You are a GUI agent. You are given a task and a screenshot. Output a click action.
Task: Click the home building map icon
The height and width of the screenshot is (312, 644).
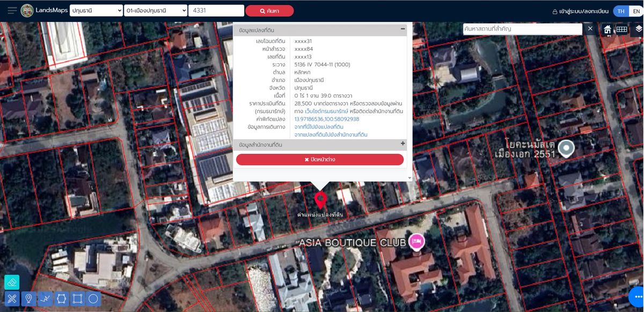(608, 29)
